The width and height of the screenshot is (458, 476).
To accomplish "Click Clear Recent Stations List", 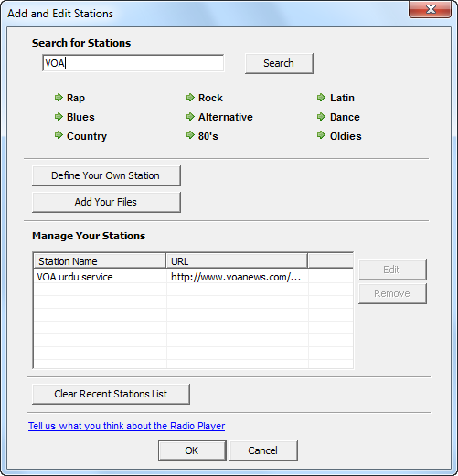I will point(111,394).
